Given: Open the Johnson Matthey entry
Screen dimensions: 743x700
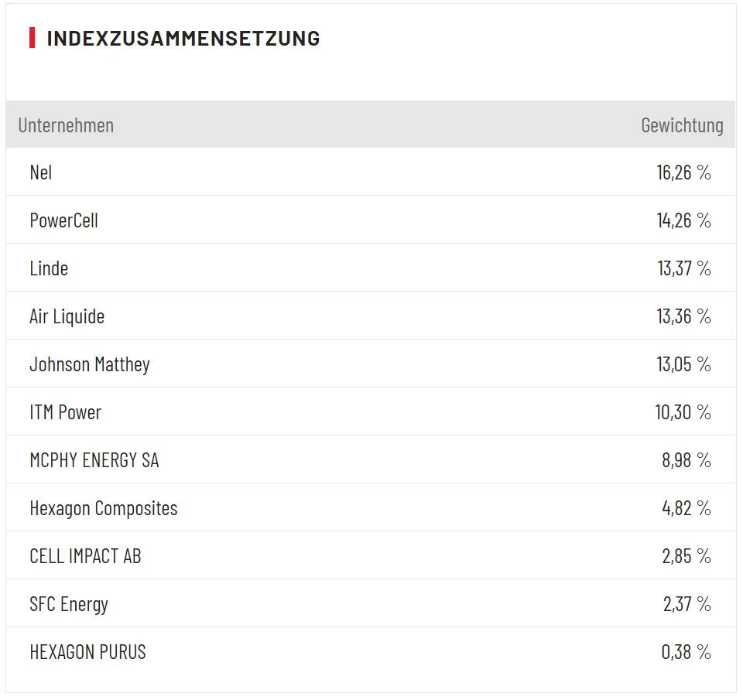Looking at the screenshot, I should pyautogui.click(x=90, y=364).
